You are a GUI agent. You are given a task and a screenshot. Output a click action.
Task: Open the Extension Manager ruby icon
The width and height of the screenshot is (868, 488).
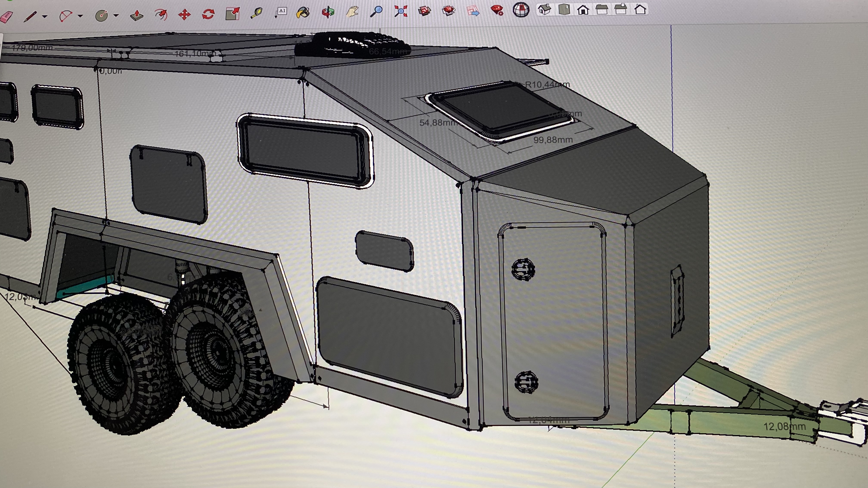pyautogui.click(x=497, y=10)
